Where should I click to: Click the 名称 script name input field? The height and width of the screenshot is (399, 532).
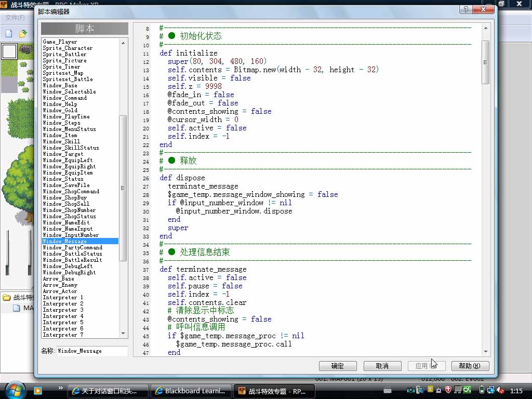pos(92,351)
